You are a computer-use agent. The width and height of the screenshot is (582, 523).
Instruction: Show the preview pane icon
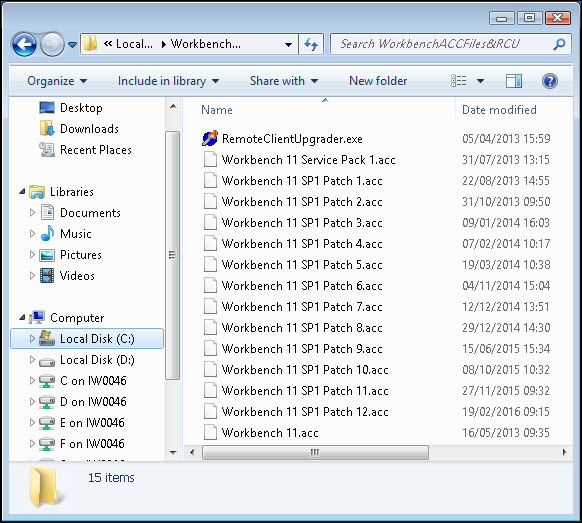coord(514,81)
